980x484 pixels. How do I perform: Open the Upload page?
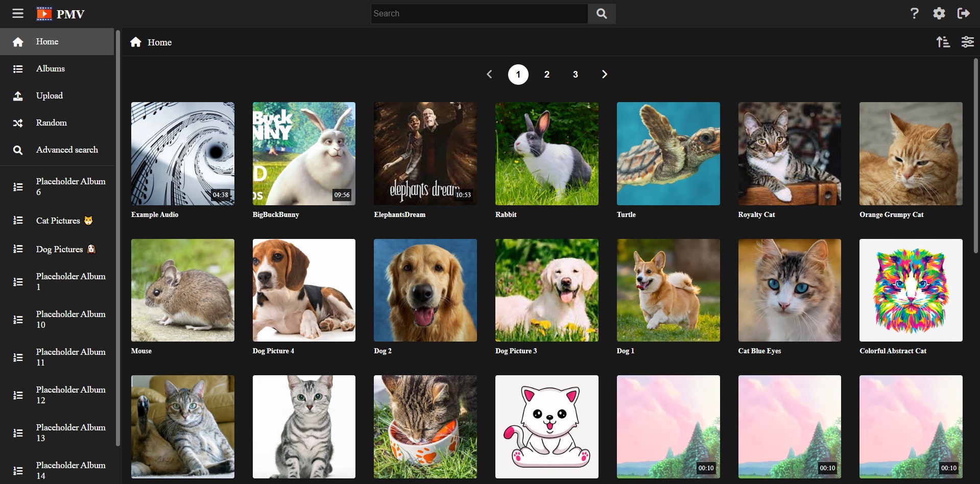[x=57, y=95]
